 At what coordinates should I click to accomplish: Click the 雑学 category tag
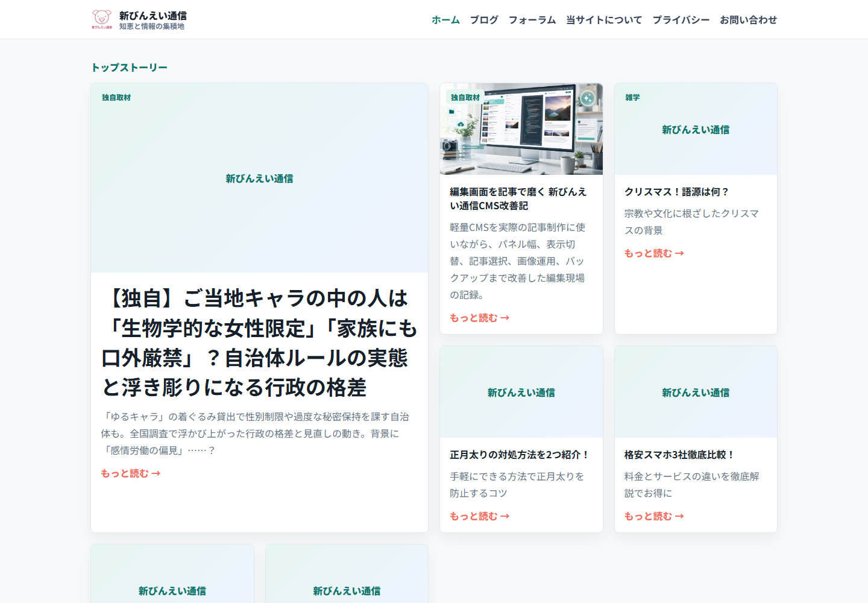(x=632, y=98)
